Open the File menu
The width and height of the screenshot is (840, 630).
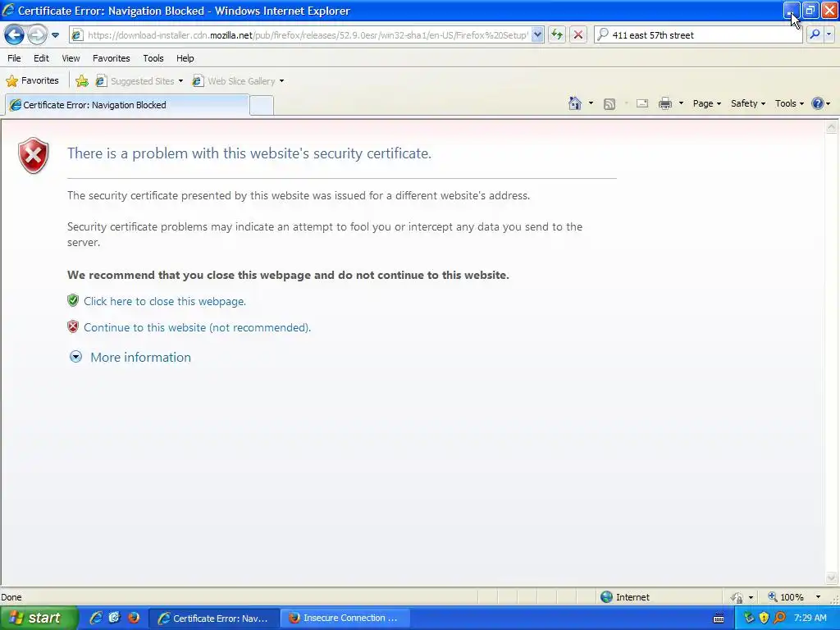14,58
